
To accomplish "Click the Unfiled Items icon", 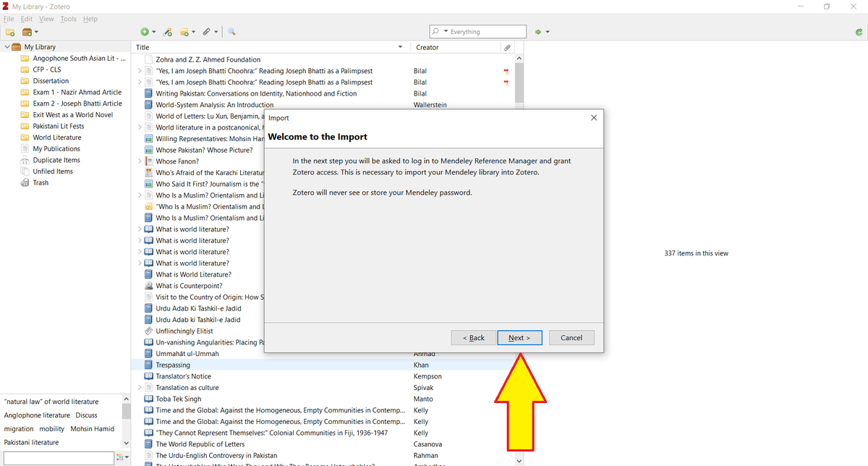I will coord(25,171).
